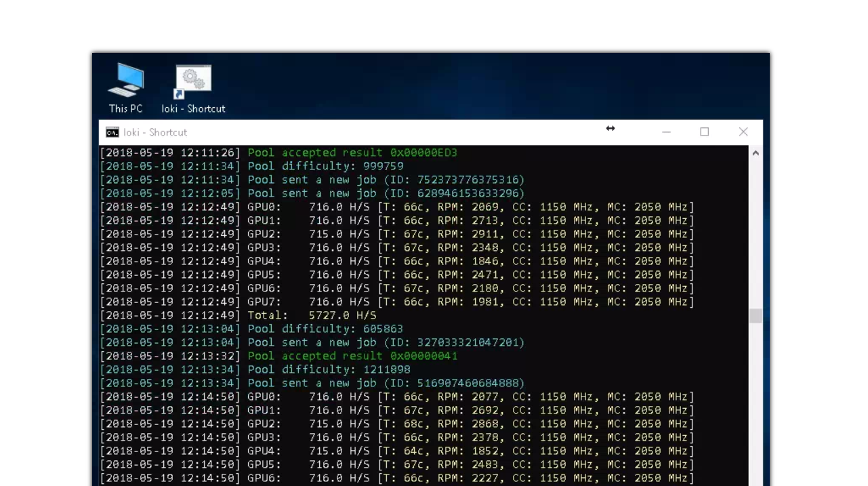Click the "Pool difficulty: 999759" line
The height and width of the screenshot is (486, 868).
(252, 166)
